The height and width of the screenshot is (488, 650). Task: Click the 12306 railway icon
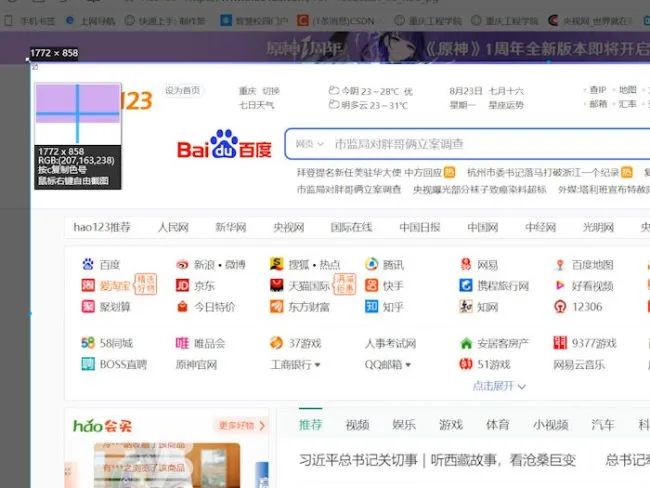point(560,306)
